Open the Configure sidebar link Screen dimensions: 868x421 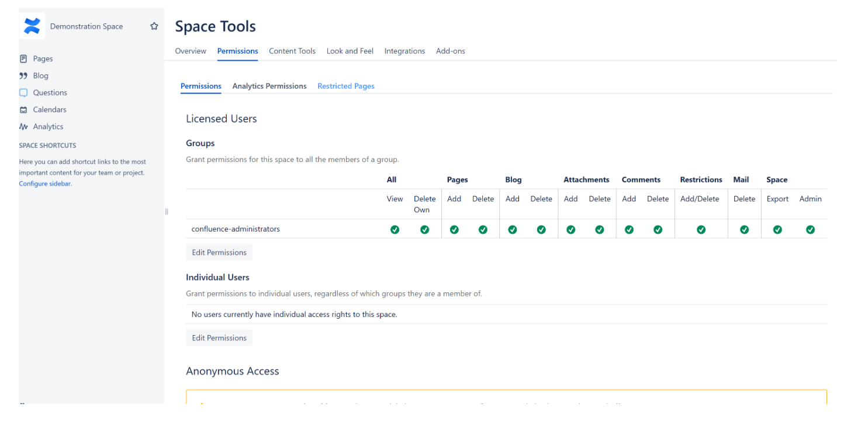[44, 184]
